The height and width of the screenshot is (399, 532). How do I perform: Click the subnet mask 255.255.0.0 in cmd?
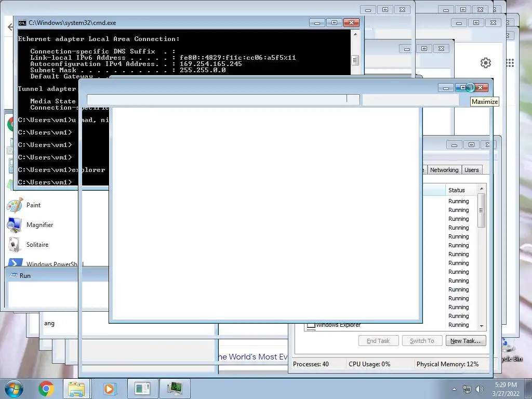coord(203,70)
